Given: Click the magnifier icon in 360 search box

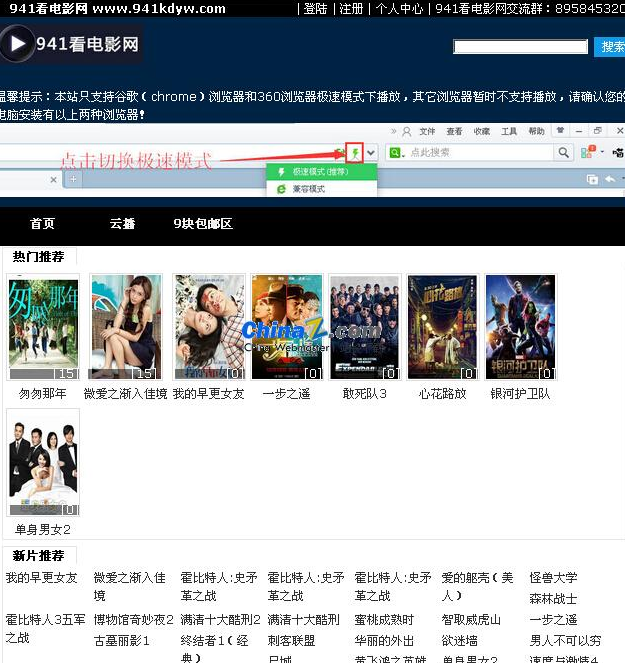Looking at the screenshot, I should [563, 153].
